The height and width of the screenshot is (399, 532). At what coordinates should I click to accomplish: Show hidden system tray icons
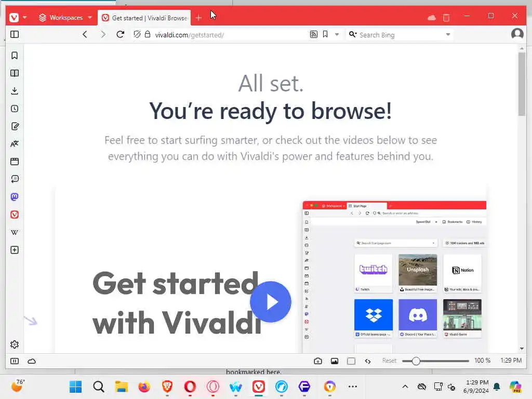(x=405, y=387)
